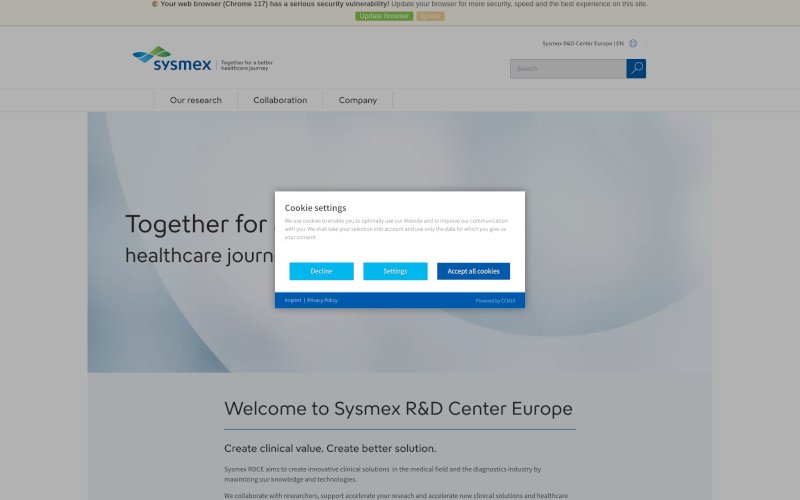Click the logo tagline text beside Sysmex
The width and height of the screenshot is (800, 500).
tap(246, 65)
